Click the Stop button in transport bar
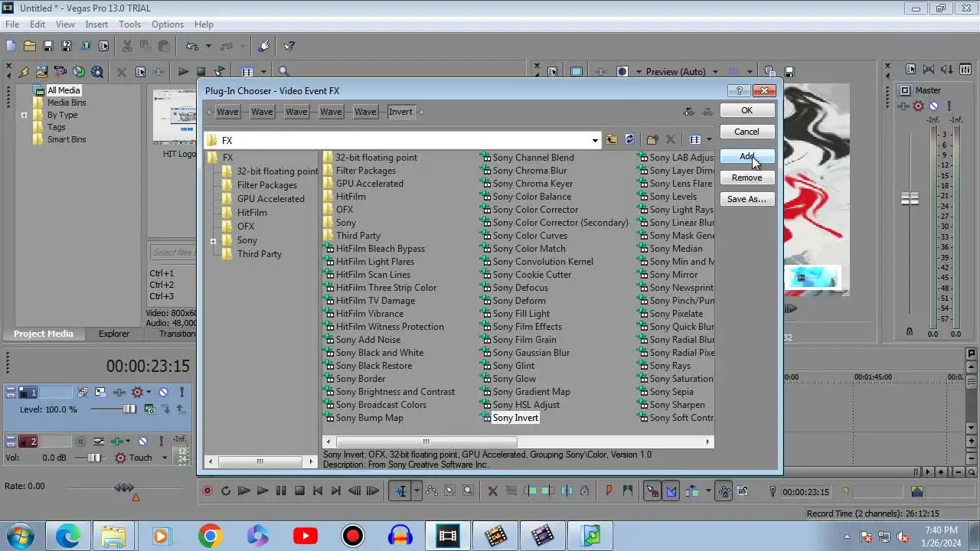This screenshot has height=551, width=980. tap(299, 491)
